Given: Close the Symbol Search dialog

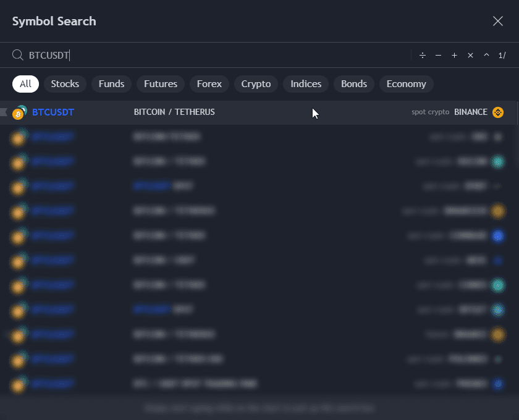Looking at the screenshot, I should (498, 21).
